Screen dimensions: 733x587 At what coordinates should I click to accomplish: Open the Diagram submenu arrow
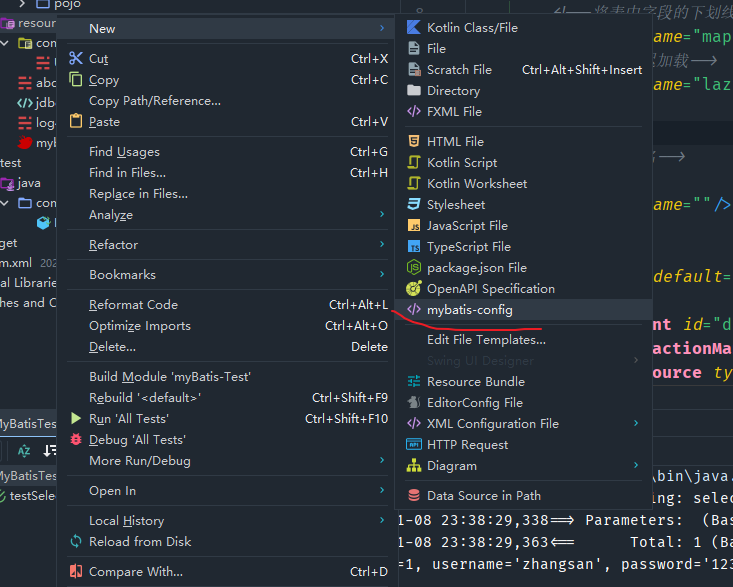pos(635,465)
